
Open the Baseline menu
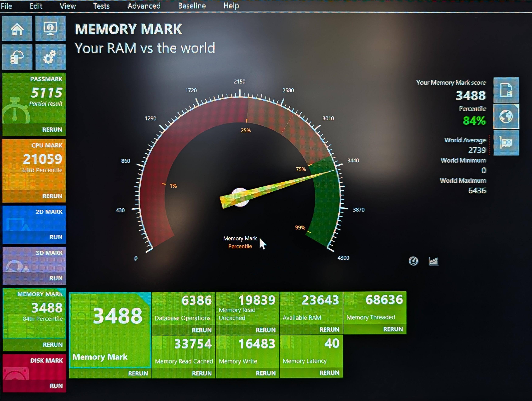click(x=192, y=6)
